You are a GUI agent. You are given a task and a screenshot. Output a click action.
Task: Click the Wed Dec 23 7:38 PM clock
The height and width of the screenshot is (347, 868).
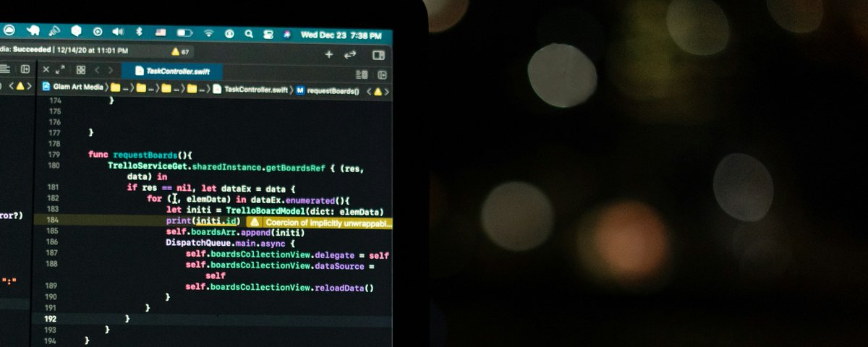(x=341, y=35)
